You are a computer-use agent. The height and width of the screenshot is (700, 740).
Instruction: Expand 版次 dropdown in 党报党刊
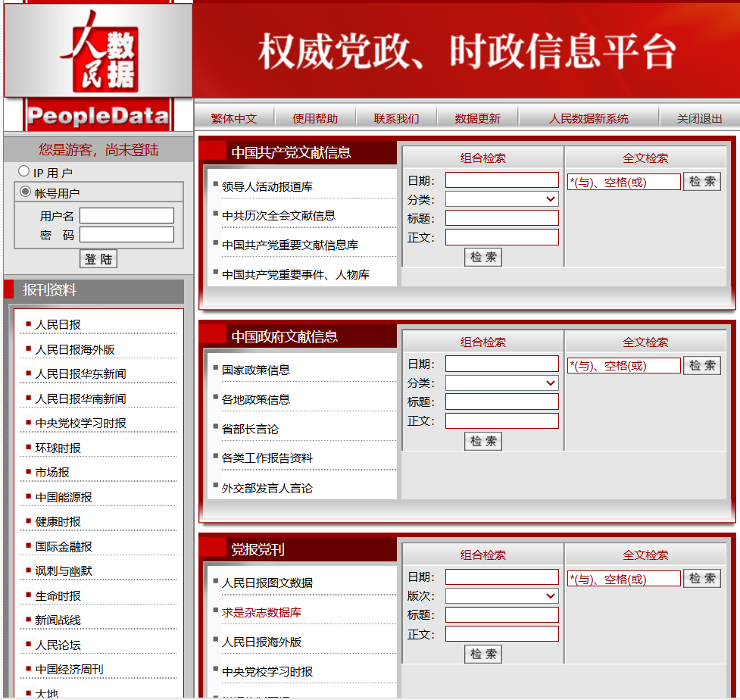point(502,595)
